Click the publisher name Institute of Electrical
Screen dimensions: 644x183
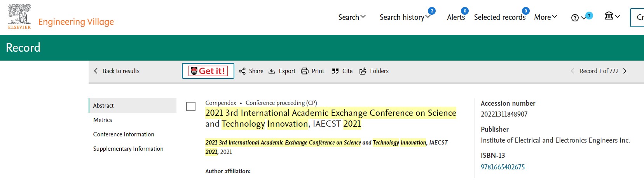coord(555,140)
